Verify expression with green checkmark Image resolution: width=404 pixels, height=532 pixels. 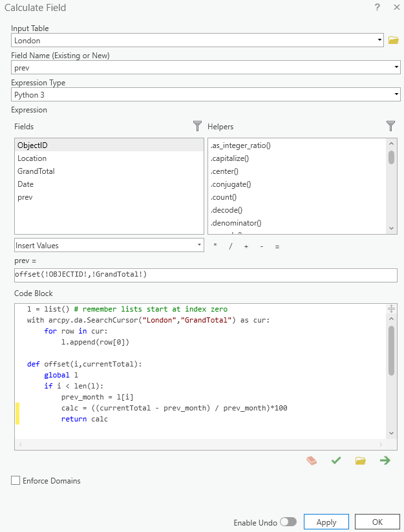coord(336,460)
